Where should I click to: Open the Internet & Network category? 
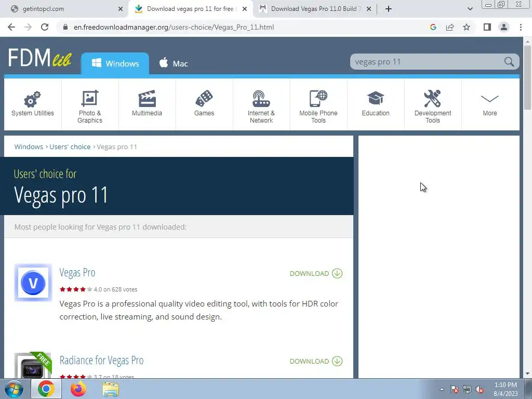coord(261,104)
